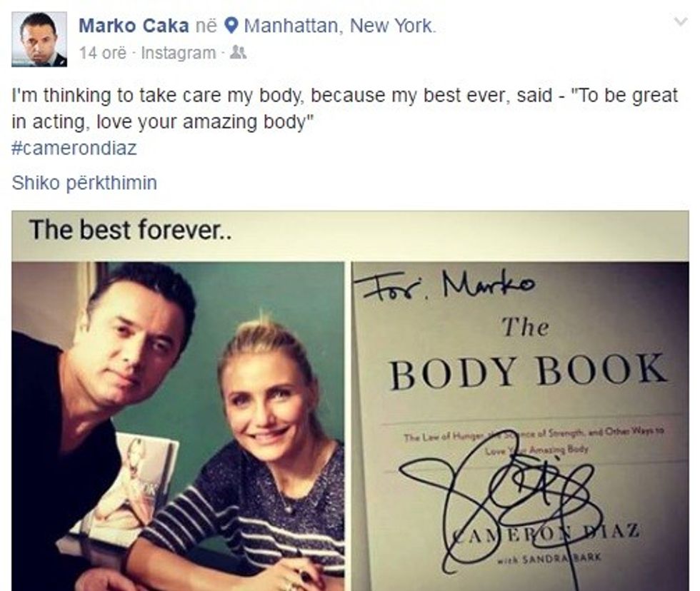Click the location pin icon

pos(230,26)
